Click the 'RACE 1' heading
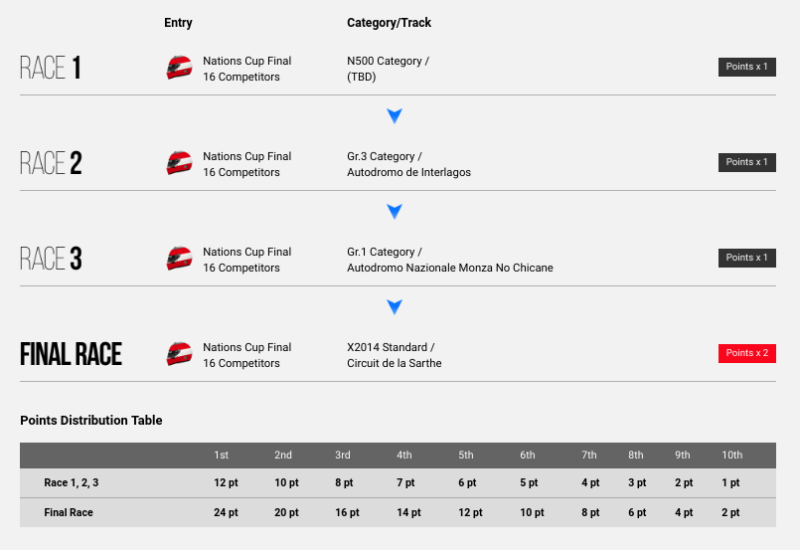 tap(51, 67)
